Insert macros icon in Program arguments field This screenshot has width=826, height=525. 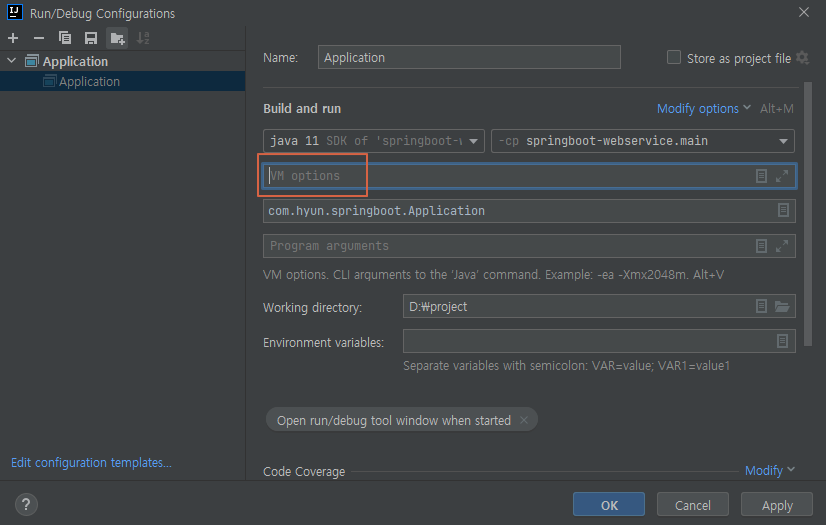tap(761, 246)
